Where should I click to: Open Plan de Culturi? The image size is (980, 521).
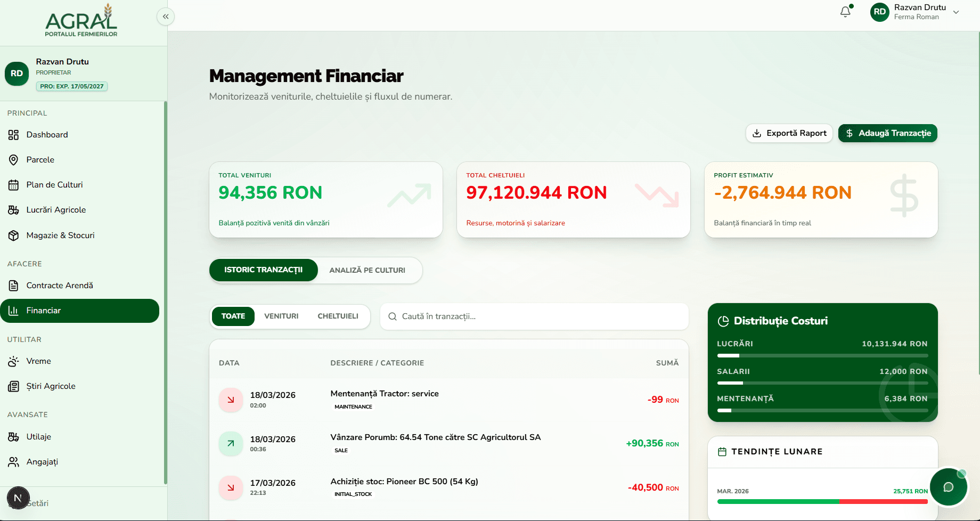pos(54,184)
